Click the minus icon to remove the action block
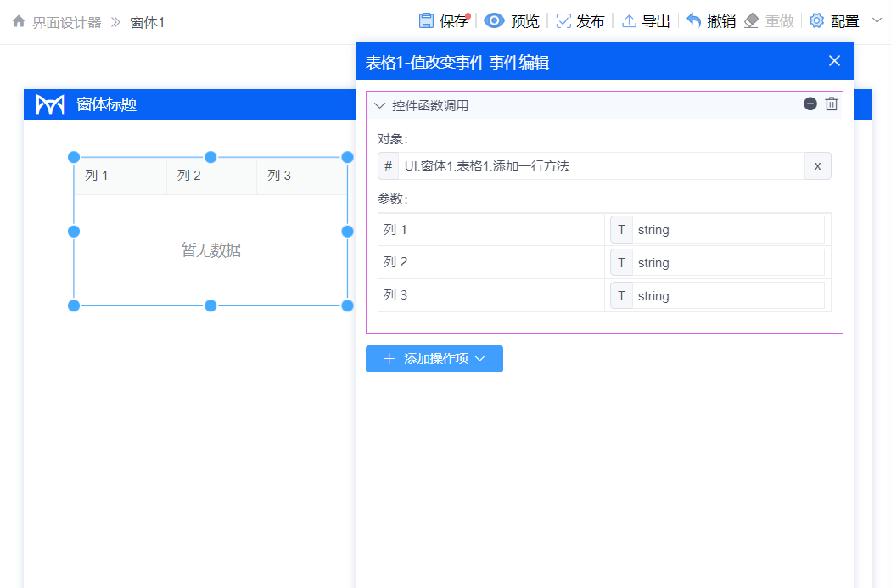 (x=810, y=104)
